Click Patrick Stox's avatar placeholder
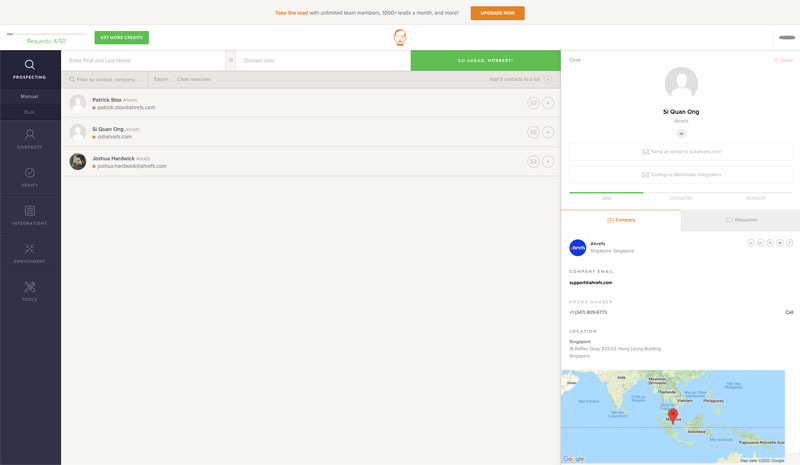 click(x=78, y=103)
